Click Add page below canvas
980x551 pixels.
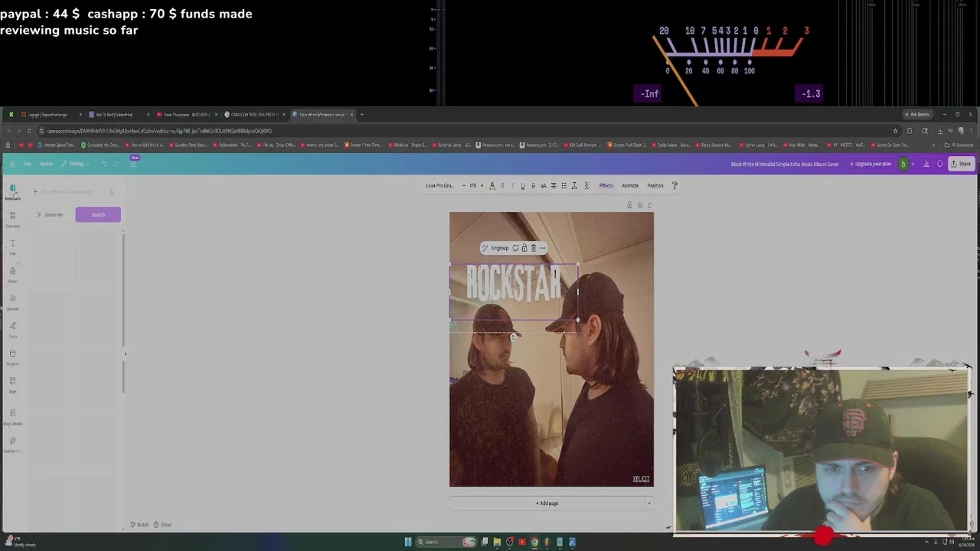[x=547, y=503]
